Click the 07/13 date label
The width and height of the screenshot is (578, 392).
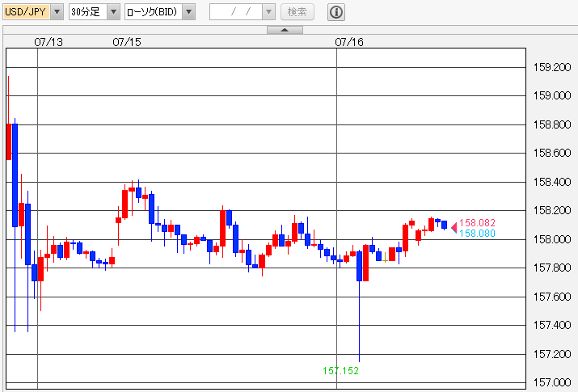[49, 42]
